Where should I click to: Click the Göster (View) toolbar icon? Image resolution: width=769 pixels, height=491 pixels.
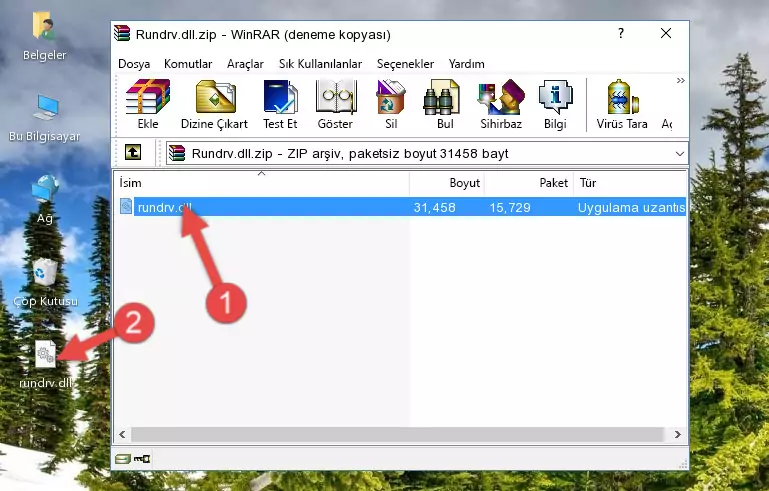pyautogui.click(x=335, y=104)
